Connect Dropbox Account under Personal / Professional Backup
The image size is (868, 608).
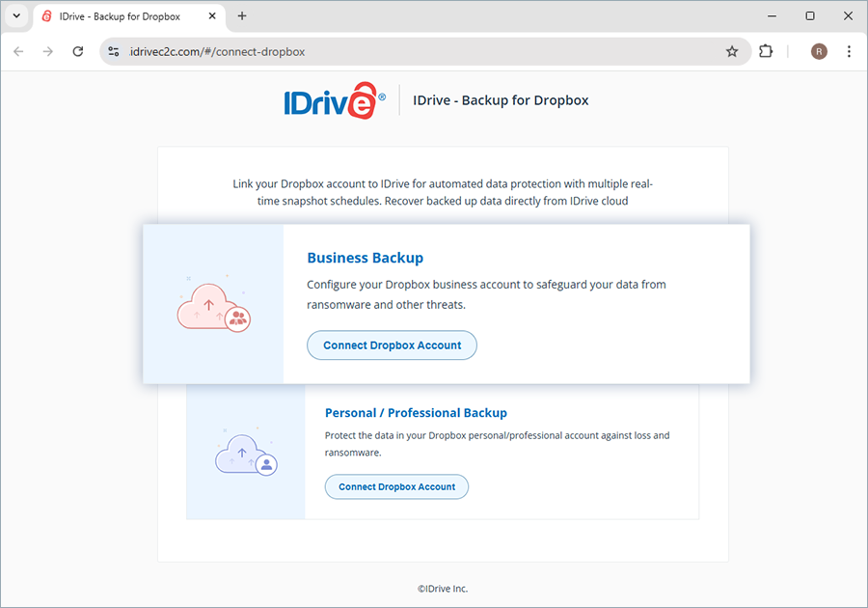pyautogui.click(x=396, y=486)
